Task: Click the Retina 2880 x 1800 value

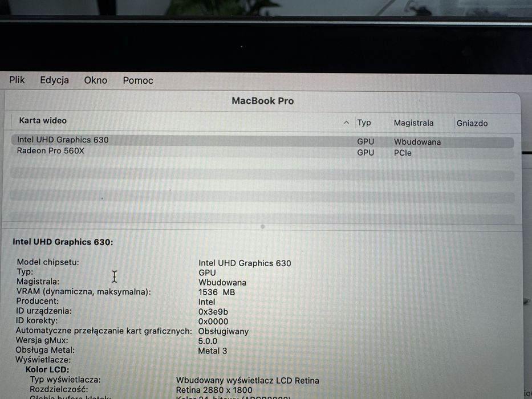Action: click(x=214, y=390)
